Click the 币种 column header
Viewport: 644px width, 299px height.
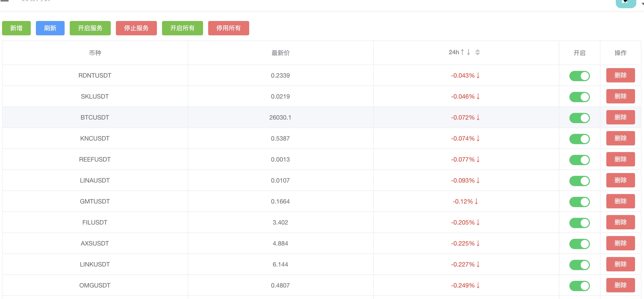95,53
